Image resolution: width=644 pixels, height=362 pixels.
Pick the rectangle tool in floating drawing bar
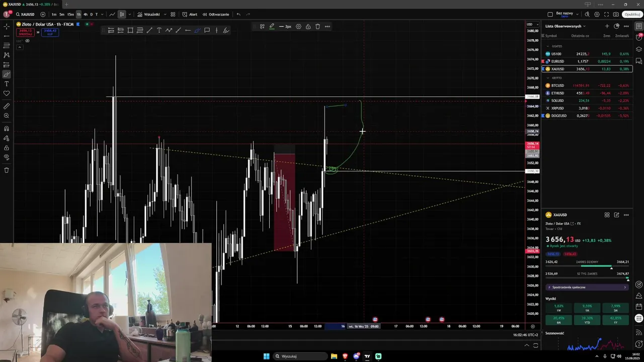click(130, 30)
